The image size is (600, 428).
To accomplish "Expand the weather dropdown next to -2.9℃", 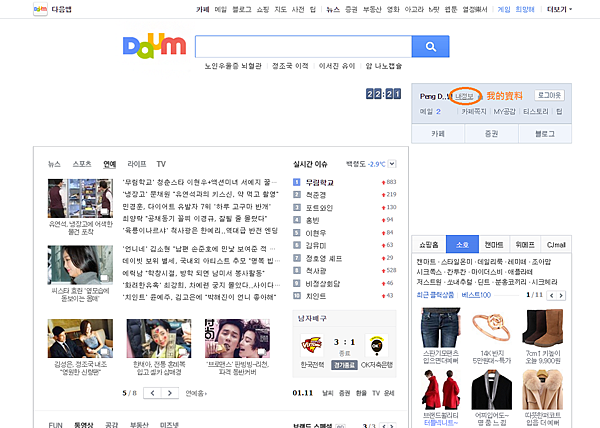I will click(392, 164).
